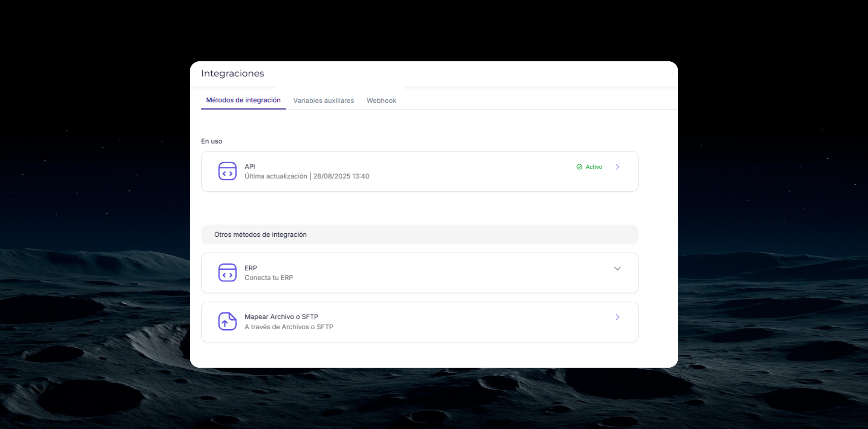This screenshot has width=868, height=429.
Task: Click the En uso section label
Action: point(211,141)
